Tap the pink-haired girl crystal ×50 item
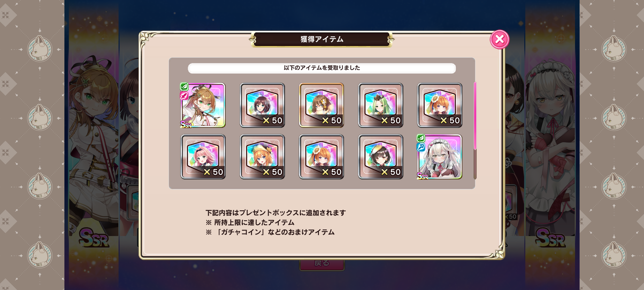 (x=203, y=157)
